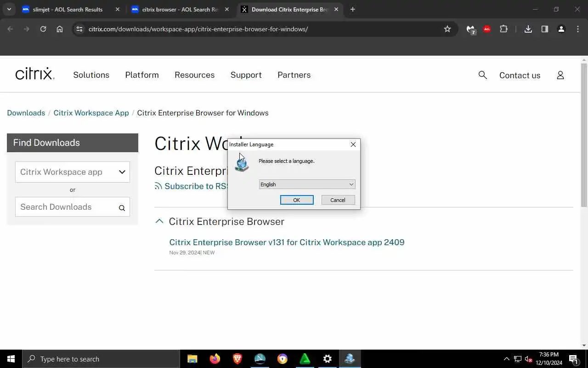Collapse the Citrix Enterprise Browser section
The height and width of the screenshot is (368, 588).
pyautogui.click(x=159, y=221)
